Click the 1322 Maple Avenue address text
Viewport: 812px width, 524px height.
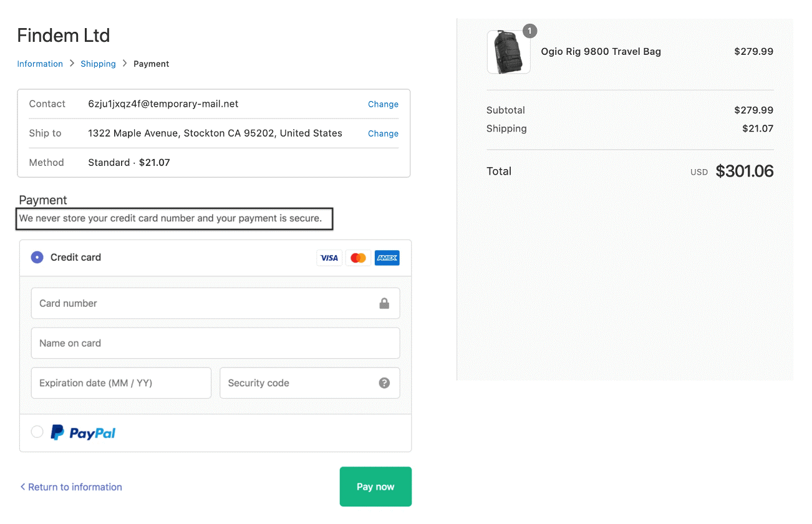click(x=215, y=133)
